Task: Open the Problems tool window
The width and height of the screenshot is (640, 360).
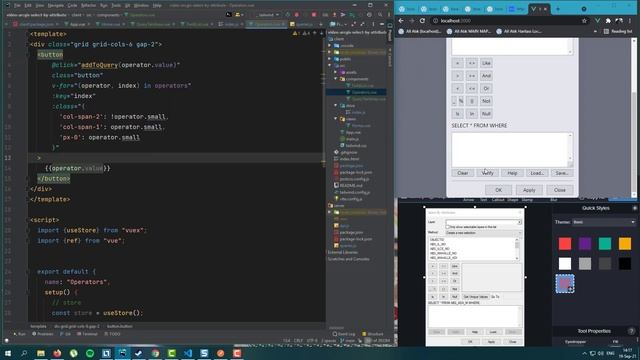Action: click(43, 334)
